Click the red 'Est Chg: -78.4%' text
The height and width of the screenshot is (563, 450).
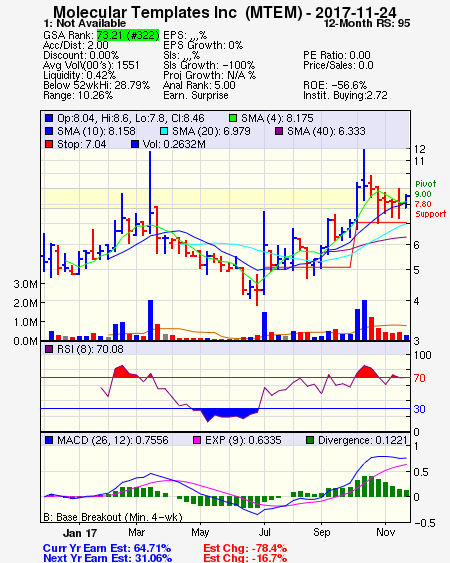245,548
